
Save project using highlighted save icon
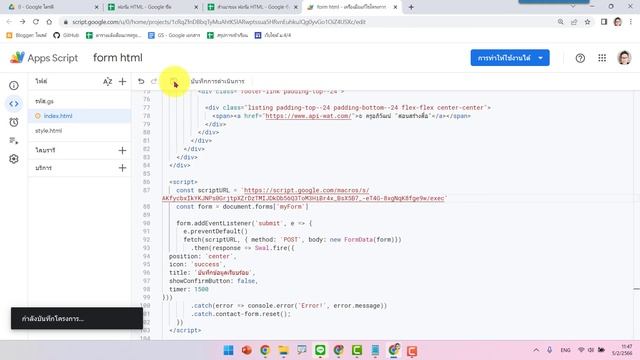[174, 81]
